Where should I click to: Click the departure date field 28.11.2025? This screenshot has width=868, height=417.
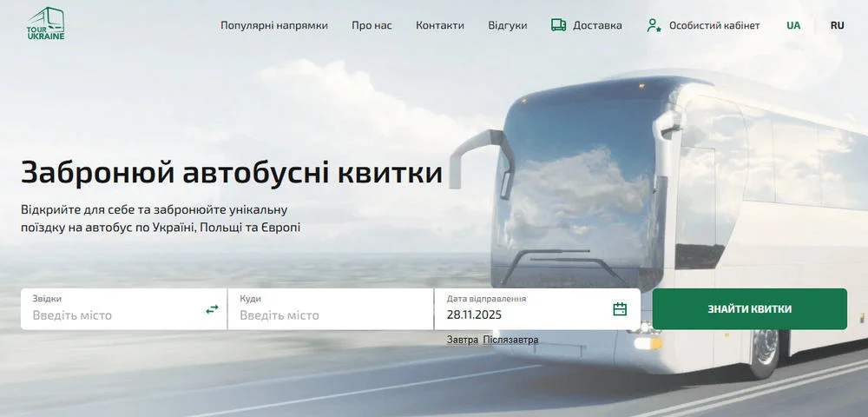[537, 309]
